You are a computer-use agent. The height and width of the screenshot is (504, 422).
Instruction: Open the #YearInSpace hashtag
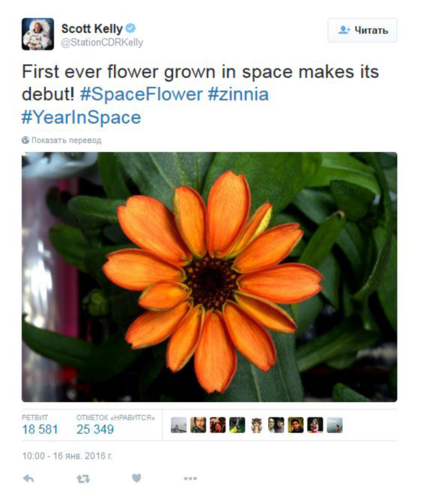81,118
